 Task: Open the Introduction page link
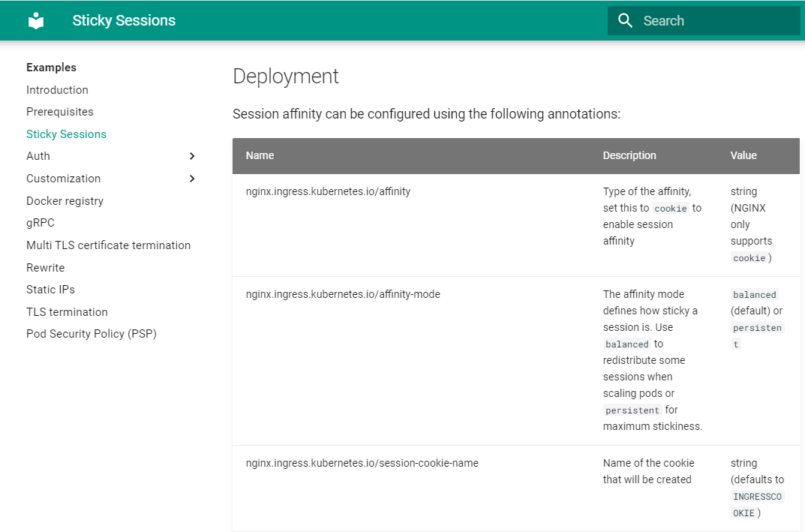point(57,90)
